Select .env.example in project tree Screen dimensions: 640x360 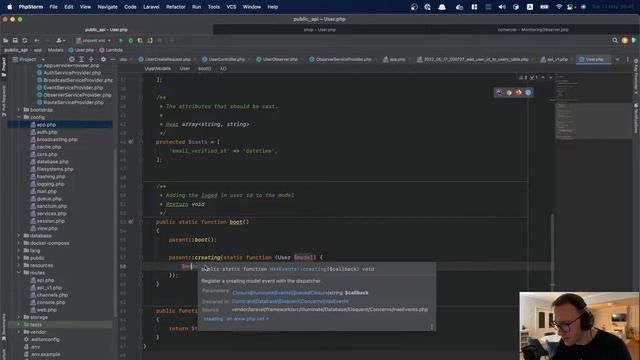click(45, 354)
